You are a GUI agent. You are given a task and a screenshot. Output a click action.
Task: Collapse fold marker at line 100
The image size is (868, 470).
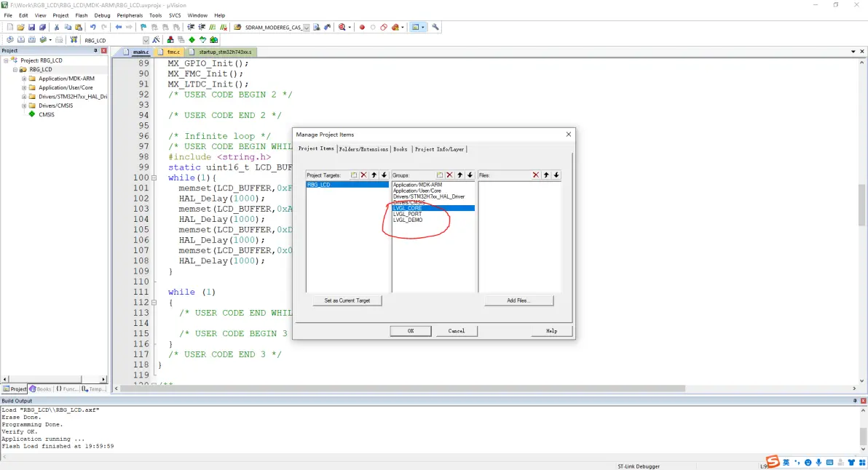[x=155, y=178]
